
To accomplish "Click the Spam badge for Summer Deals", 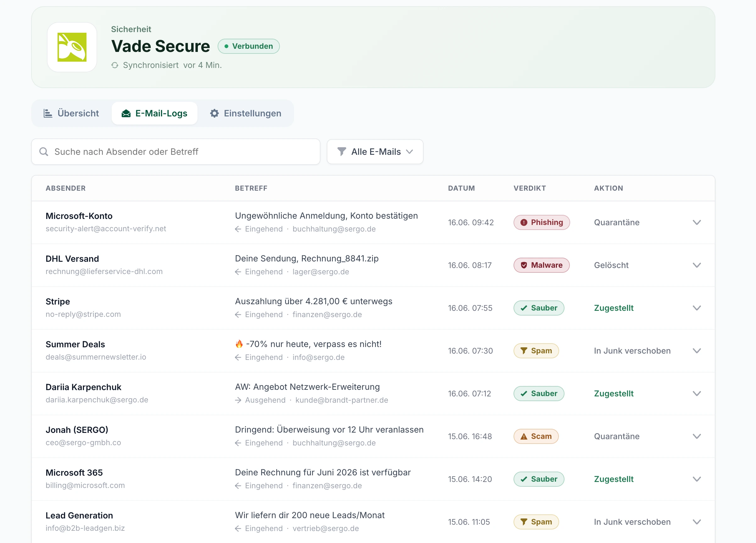I will [536, 351].
